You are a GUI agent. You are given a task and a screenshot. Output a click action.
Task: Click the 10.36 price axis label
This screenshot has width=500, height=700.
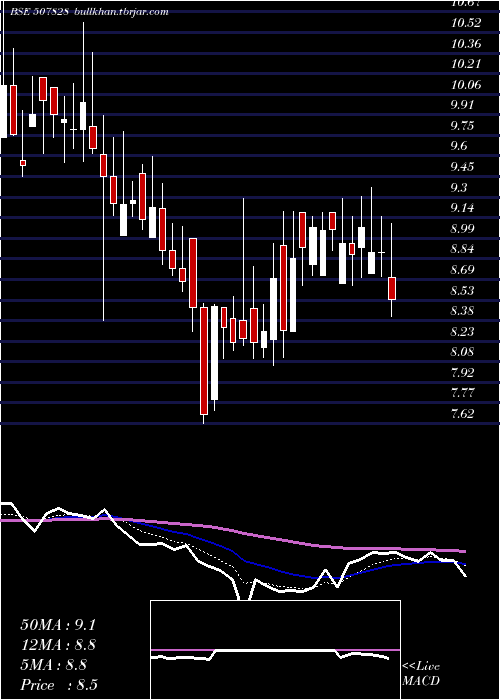(x=466, y=44)
